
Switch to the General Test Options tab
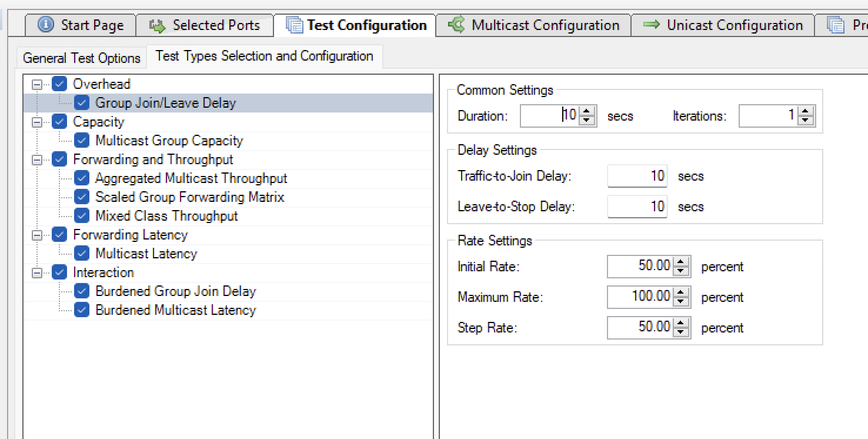82,58
